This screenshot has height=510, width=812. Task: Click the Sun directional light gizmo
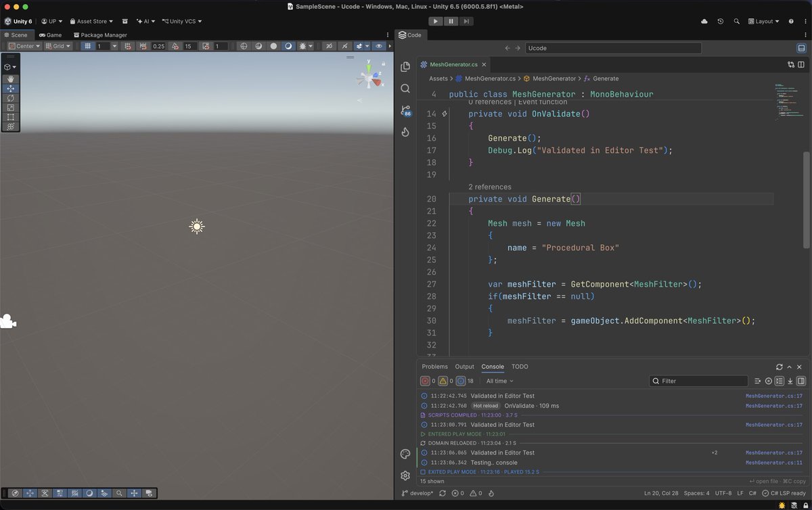(197, 227)
